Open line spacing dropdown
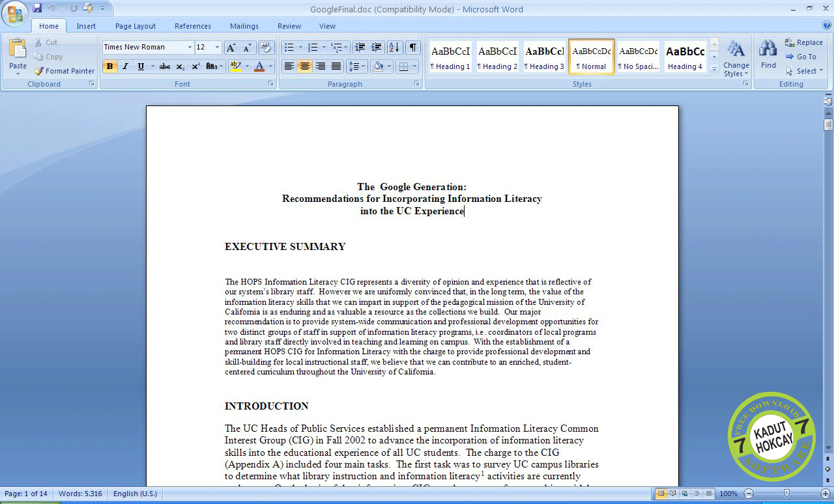 (x=356, y=66)
